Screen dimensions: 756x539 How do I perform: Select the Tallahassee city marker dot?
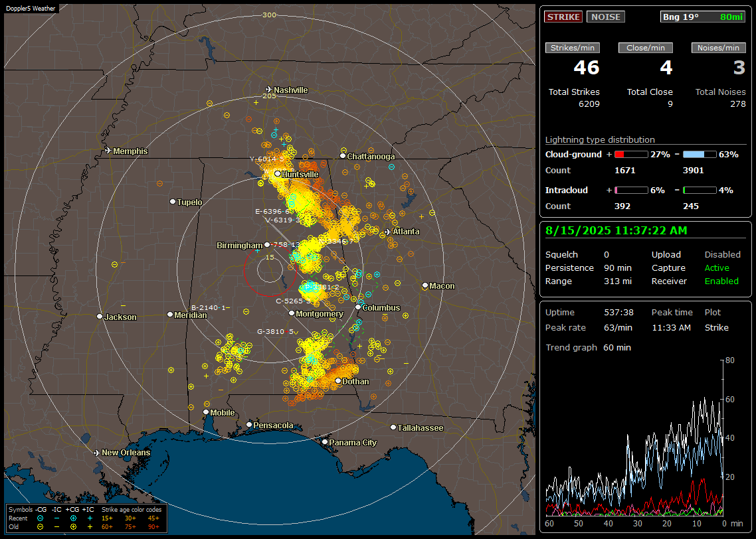pyautogui.click(x=393, y=427)
